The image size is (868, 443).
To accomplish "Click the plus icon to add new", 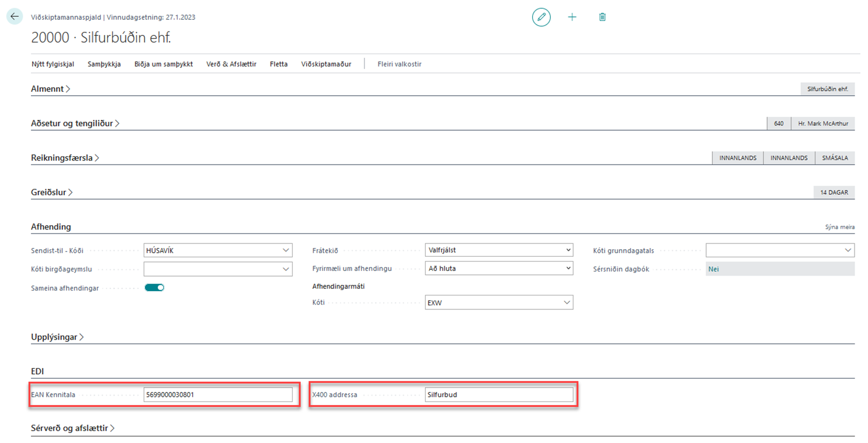I will coord(572,18).
